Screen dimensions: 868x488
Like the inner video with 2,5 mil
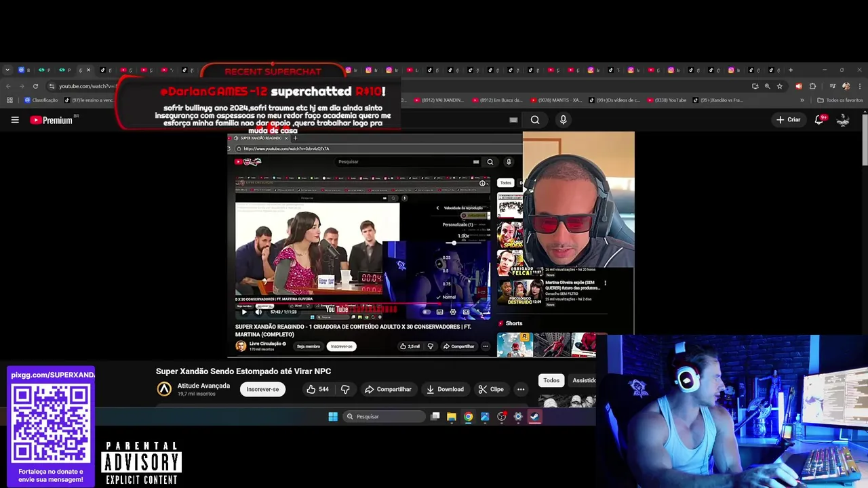coord(410,346)
